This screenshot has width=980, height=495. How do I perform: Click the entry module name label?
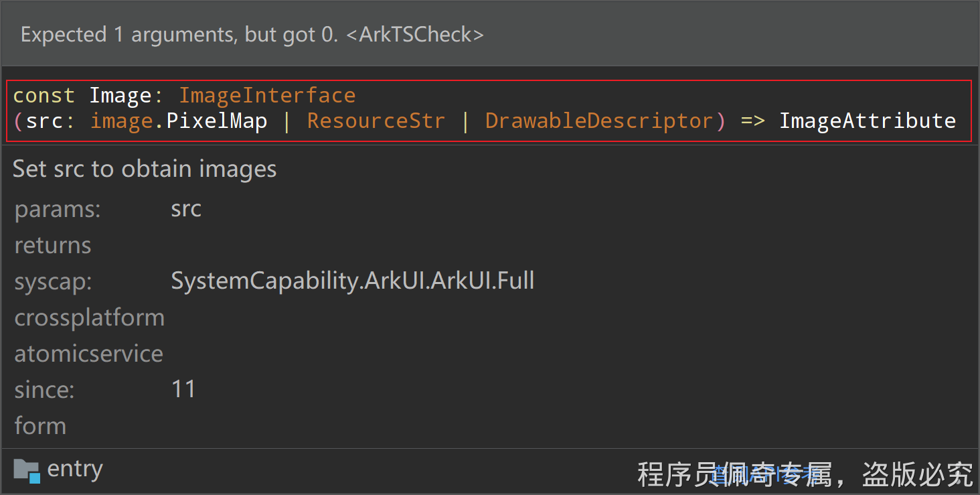[75, 470]
